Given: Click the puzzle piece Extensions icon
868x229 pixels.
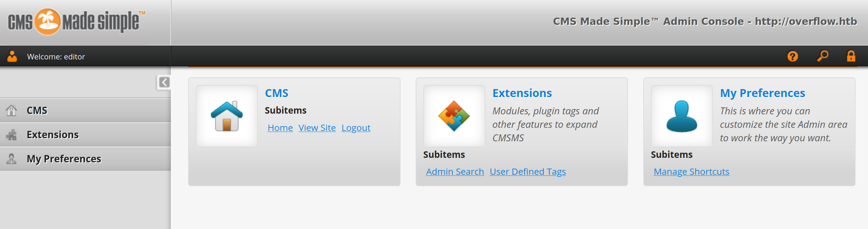Looking at the screenshot, I should click(454, 116).
